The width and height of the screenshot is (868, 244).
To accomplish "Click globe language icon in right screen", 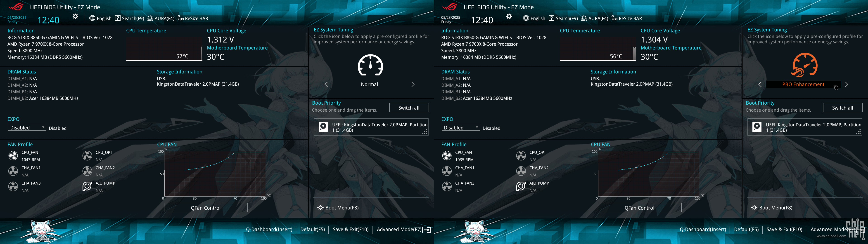I will (x=526, y=18).
